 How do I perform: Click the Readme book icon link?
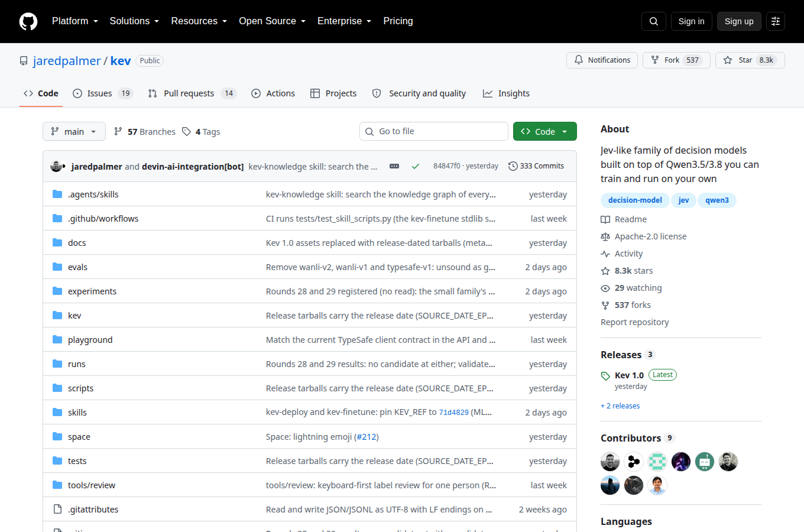624,219
